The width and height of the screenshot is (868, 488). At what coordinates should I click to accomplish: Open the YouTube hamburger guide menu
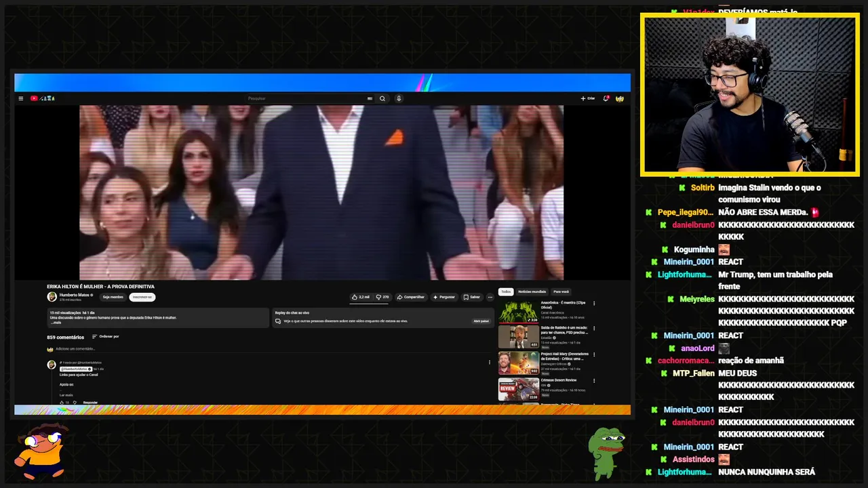[20, 98]
